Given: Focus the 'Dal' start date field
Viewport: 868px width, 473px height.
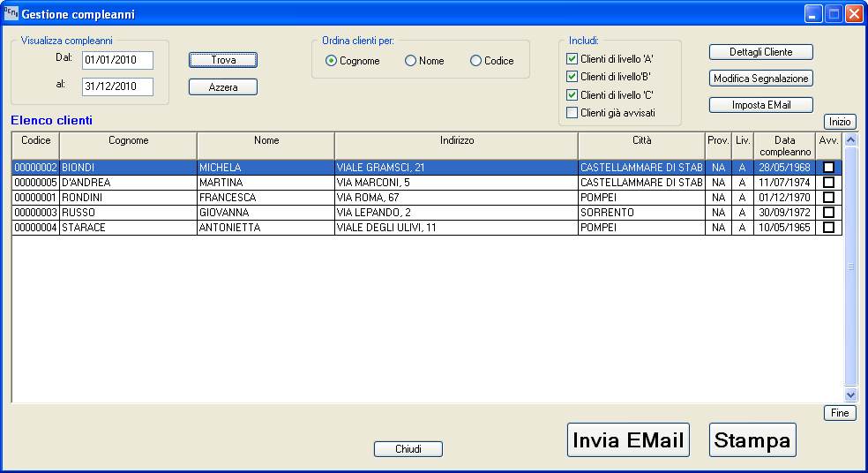Looking at the screenshot, I should coord(117,60).
